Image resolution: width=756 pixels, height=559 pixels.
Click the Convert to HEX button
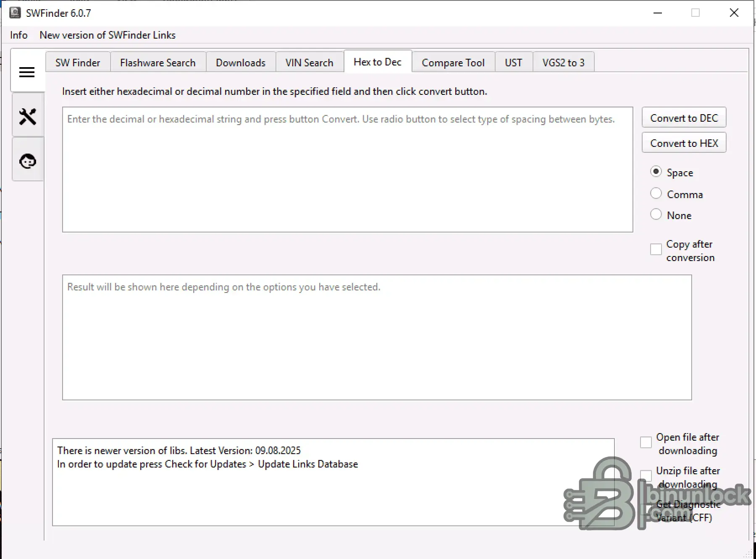click(684, 143)
